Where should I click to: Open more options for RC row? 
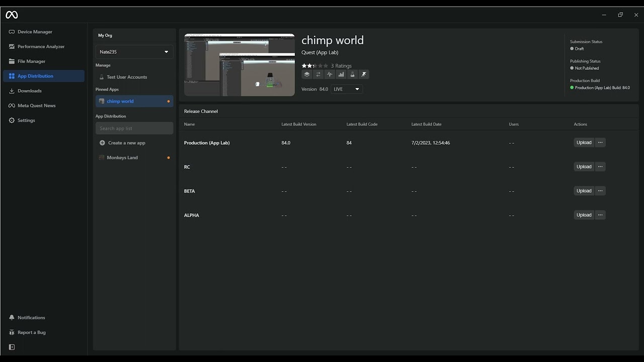point(600,167)
